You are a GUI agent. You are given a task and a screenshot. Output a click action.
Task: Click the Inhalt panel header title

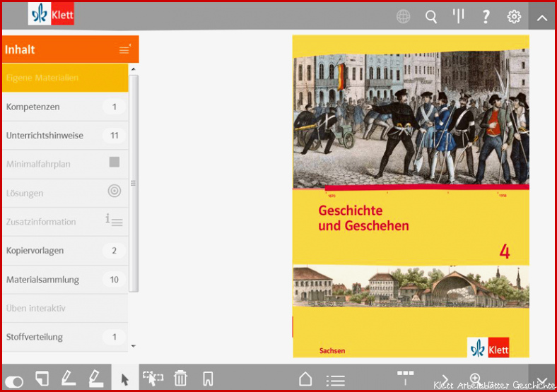coord(20,49)
